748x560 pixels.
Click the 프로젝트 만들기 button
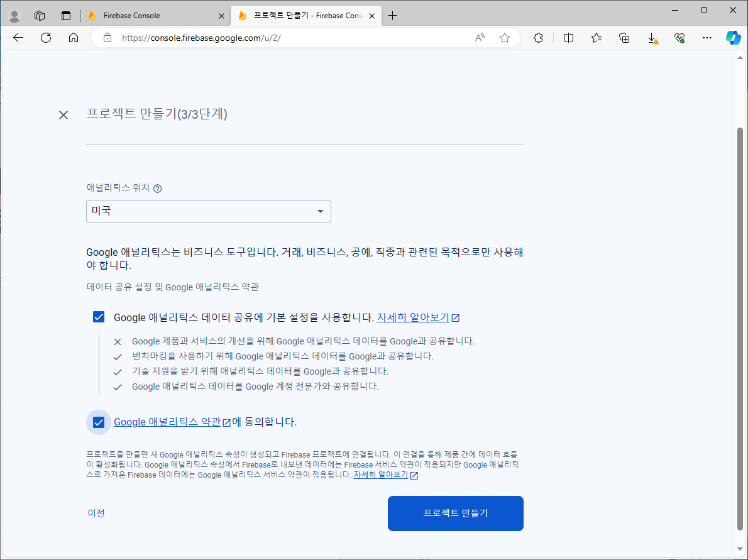pos(455,513)
